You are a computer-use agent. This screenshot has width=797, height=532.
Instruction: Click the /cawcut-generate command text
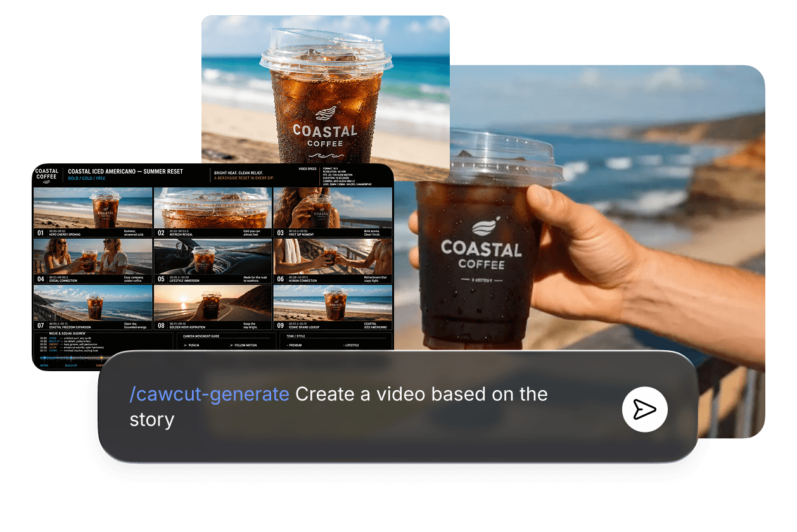[210, 394]
